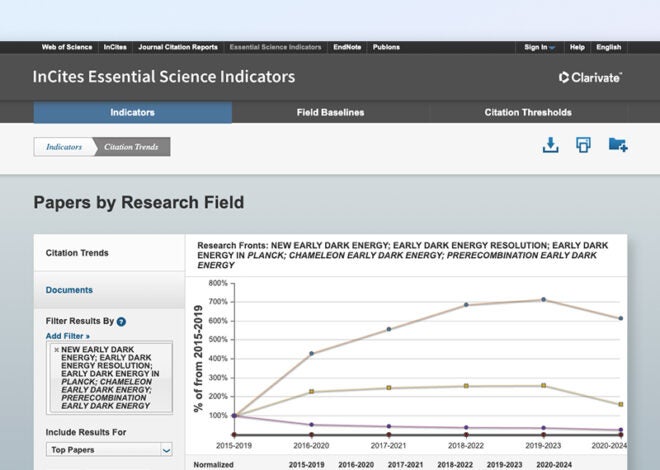The height and width of the screenshot is (470, 660).
Task: Switch to the Field Baselines tab
Action: click(330, 112)
